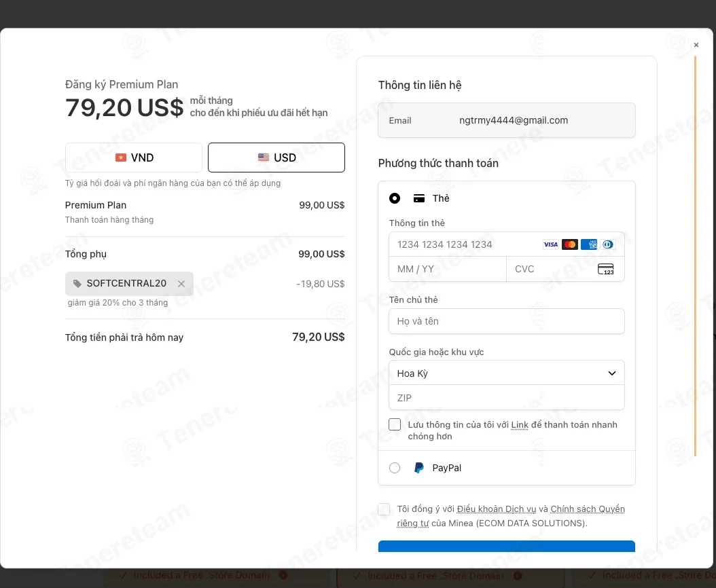Focus the CVC field
Screen dimensions: 716x588
565,269
